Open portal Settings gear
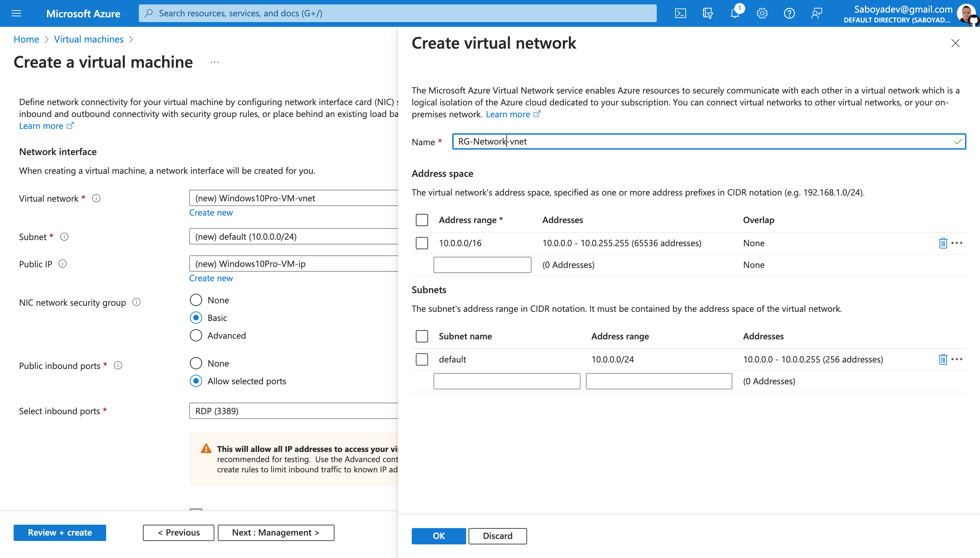The height and width of the screenshot is (558, 980). coord(762,13)
